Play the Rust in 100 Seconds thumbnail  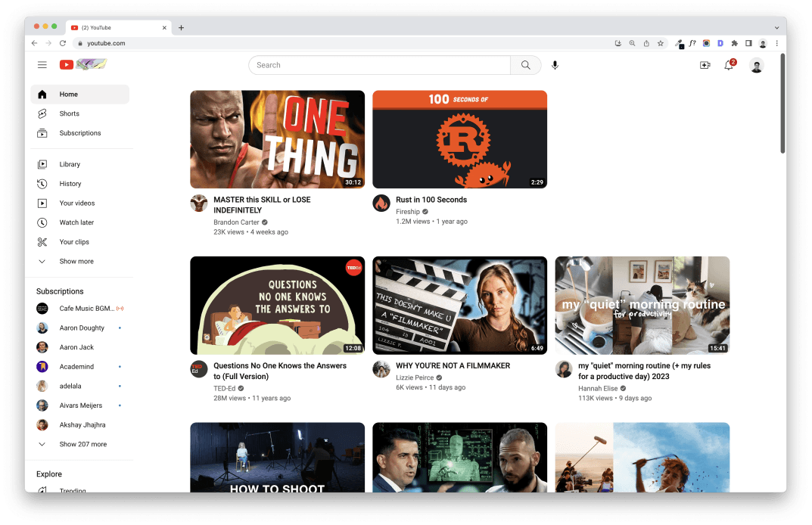[459, 139]
